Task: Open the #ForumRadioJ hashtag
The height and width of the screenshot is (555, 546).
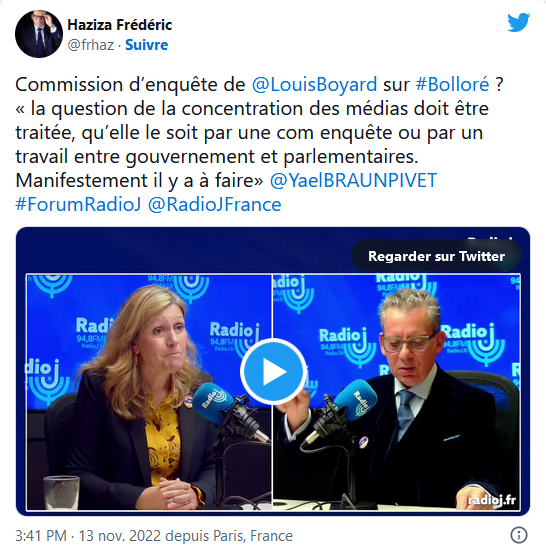Action: tap(78, 205)
